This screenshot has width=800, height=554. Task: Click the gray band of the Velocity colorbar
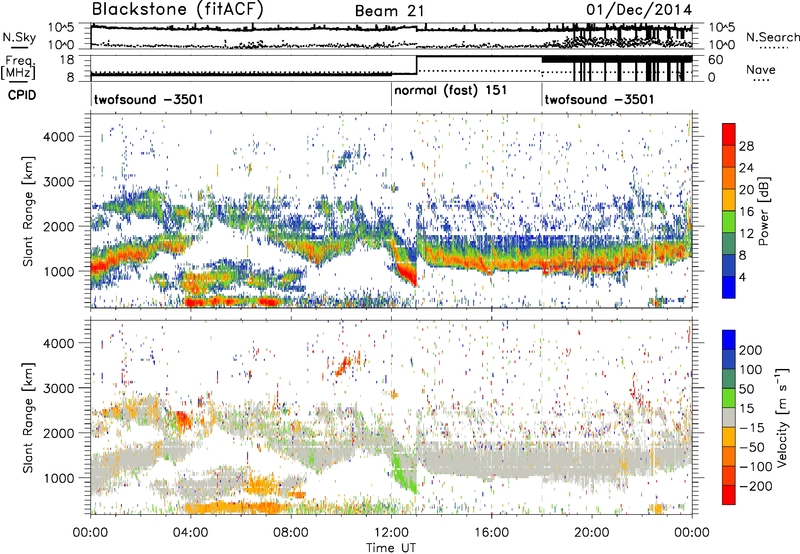729,418
